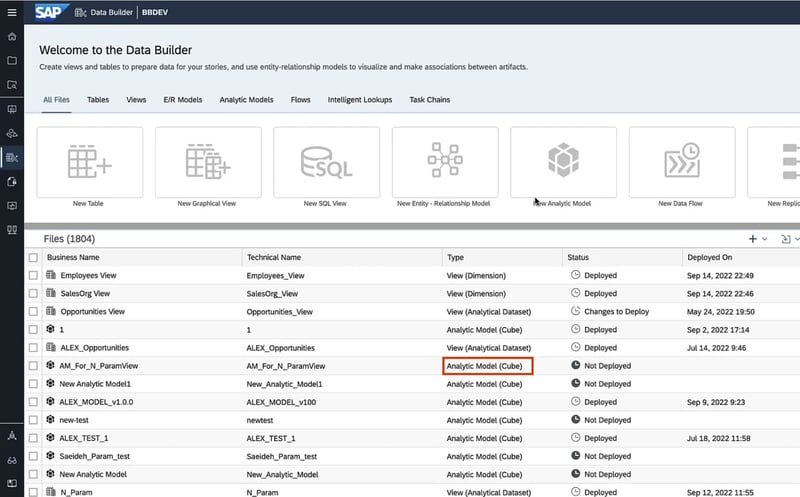Viewport: 800px width, 497px height.
Task: Click the view icon for Employees View
Action: (x=51, y=275)
